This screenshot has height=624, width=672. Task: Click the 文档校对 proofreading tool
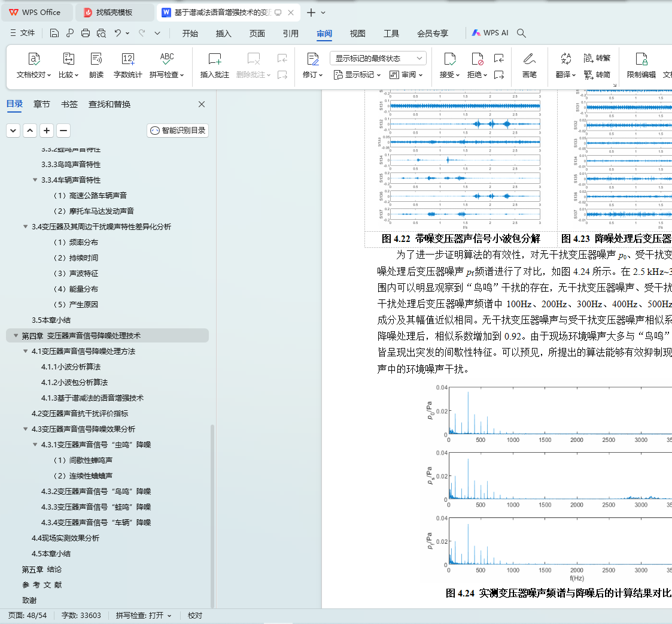tap(34, 65)
